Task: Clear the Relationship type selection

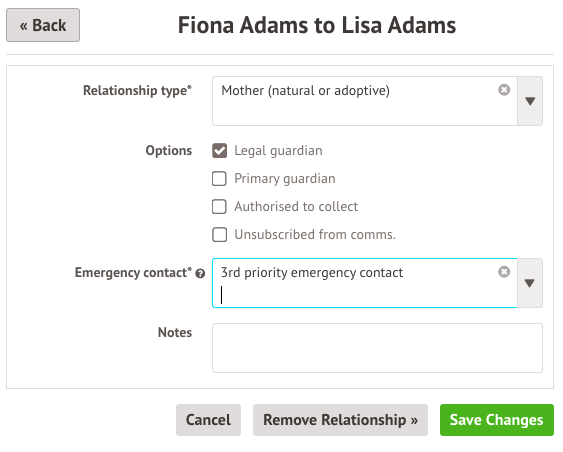Action: pos(504,90)
